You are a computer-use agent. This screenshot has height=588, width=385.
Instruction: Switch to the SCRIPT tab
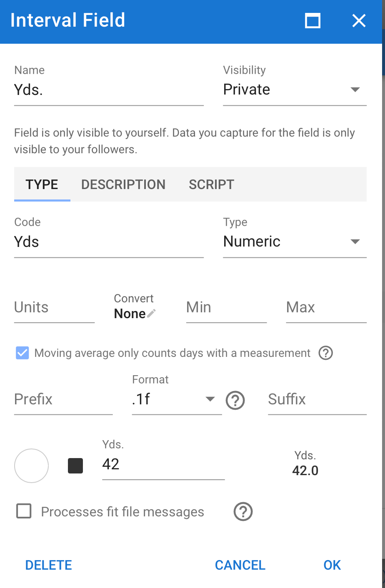pyautogui.click(x=212, y=184)
